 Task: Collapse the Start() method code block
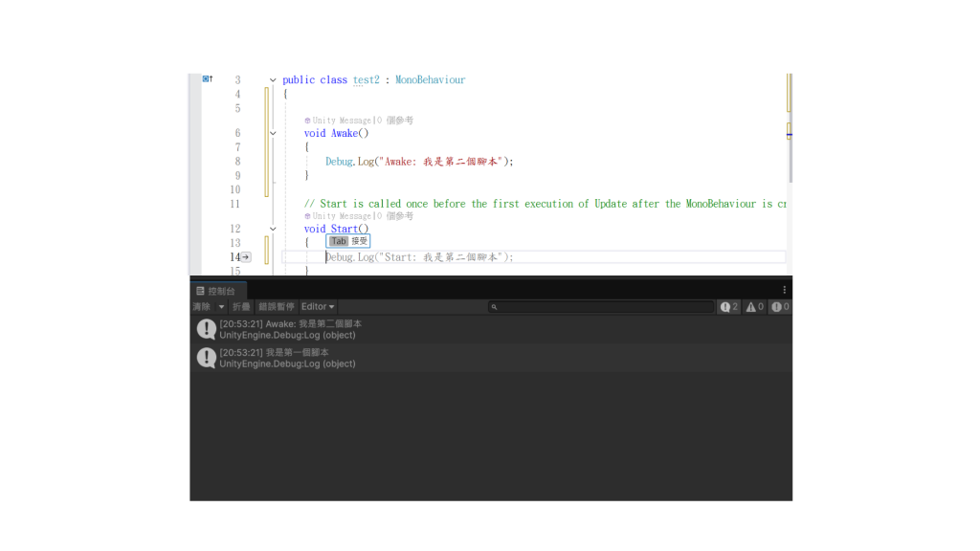coord(273,229)
